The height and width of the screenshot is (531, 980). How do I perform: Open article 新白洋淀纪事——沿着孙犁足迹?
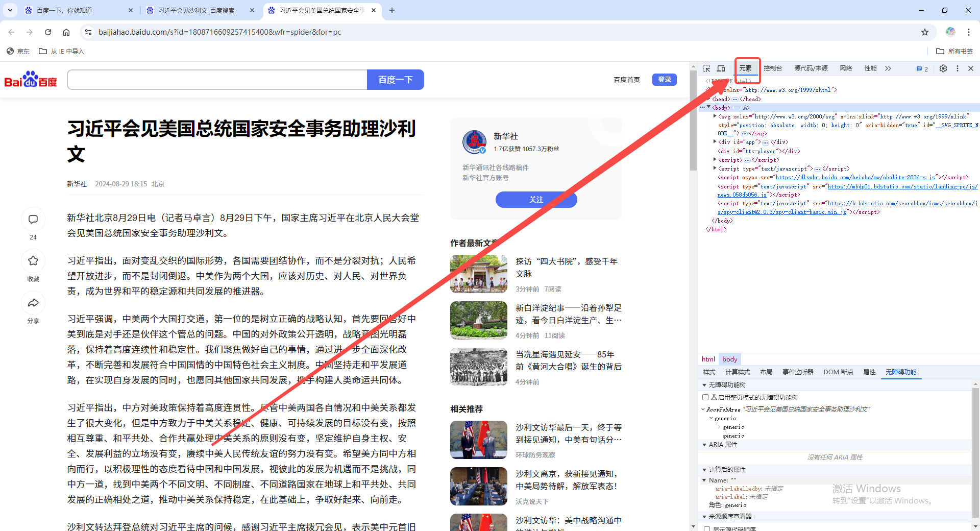pos(569,314)
